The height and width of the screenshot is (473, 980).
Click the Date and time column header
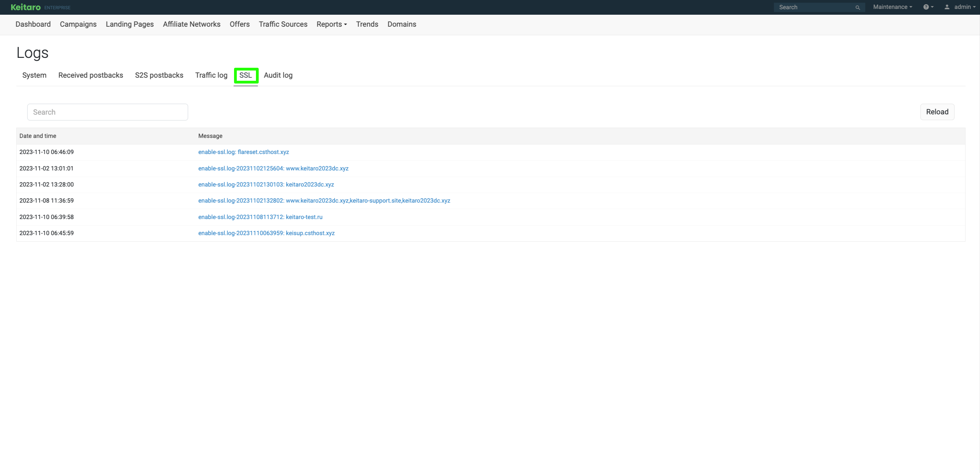38,136
